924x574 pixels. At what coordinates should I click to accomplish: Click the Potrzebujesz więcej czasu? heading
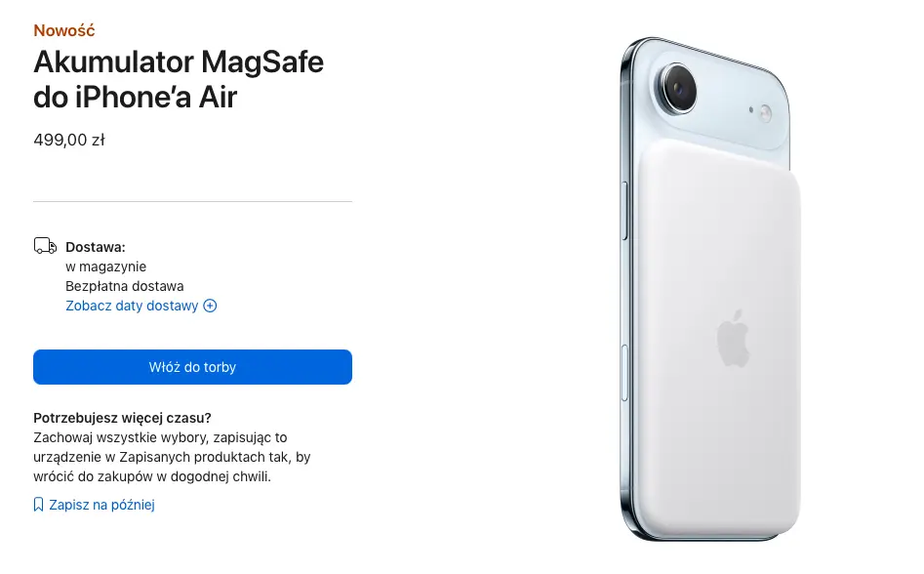[123, 418]
